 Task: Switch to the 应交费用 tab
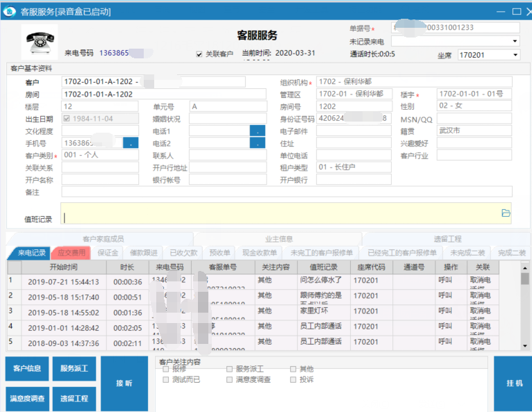[x=72, y=253]
